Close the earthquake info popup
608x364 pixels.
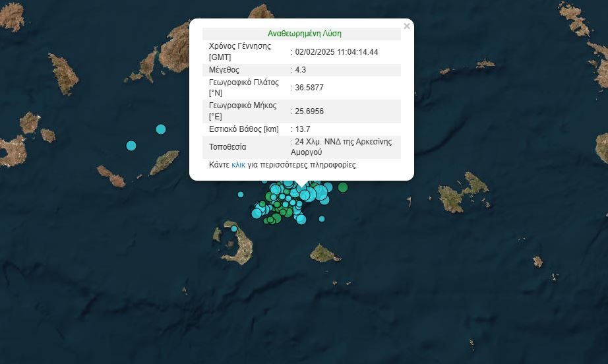tap(406, 26)
